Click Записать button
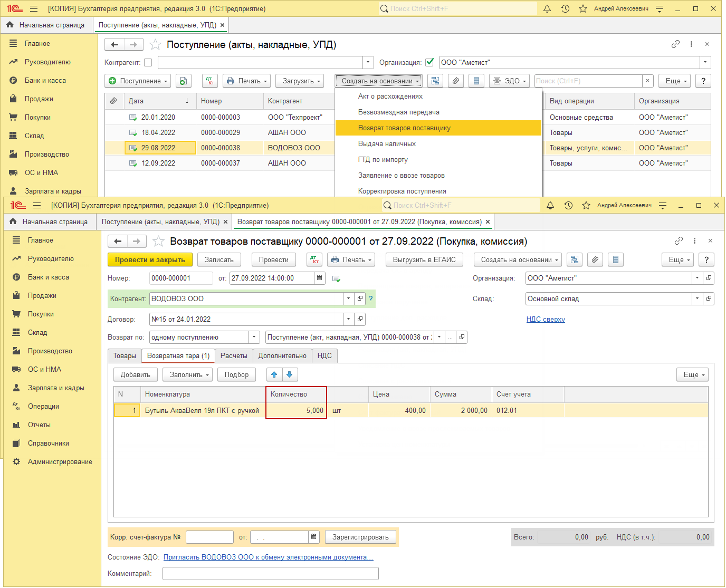 click(219, 259)
